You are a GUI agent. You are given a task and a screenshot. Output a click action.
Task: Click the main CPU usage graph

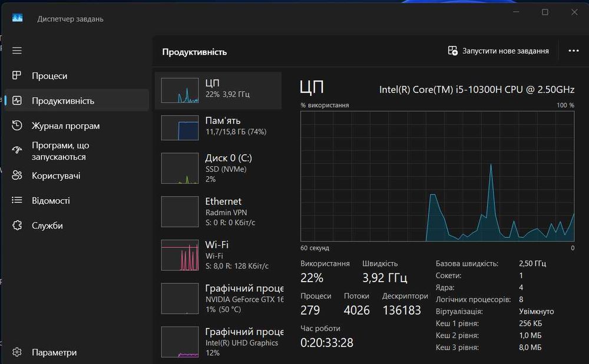click(x=437, y=176)
